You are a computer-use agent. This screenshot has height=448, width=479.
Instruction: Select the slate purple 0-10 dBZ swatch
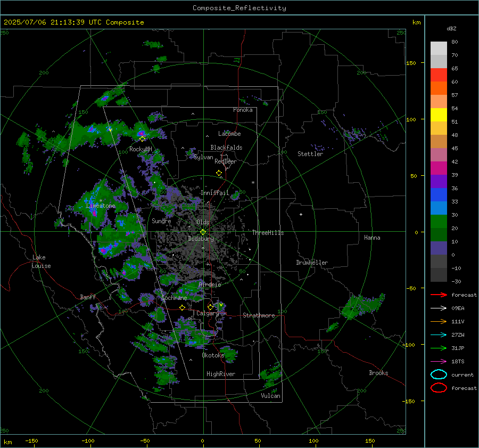439,248
